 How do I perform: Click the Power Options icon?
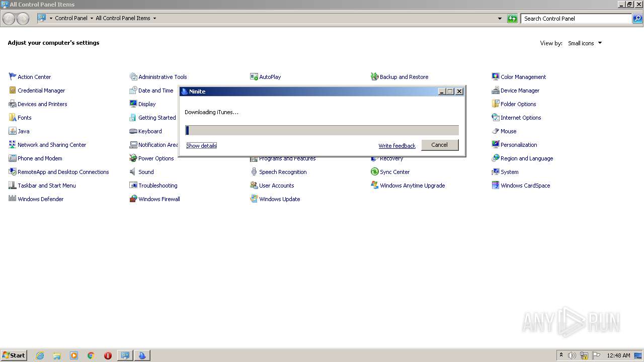tap(133, 158)
